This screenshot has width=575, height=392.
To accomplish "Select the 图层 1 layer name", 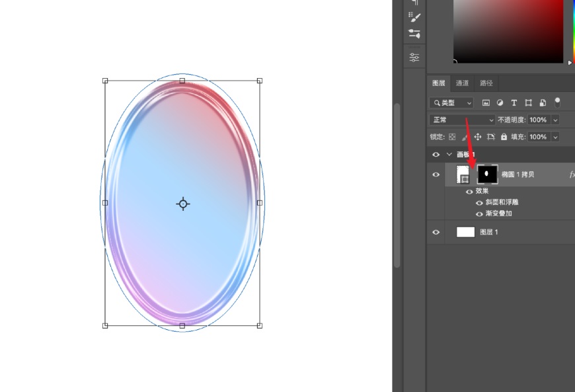I will pyautogui.click(x=489, y=232).
